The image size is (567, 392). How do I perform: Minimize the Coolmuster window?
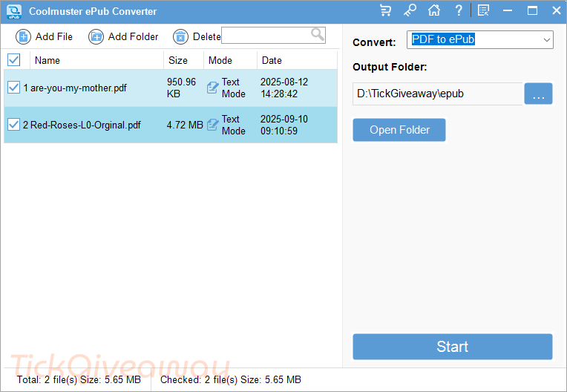click(x=508, y=10)
